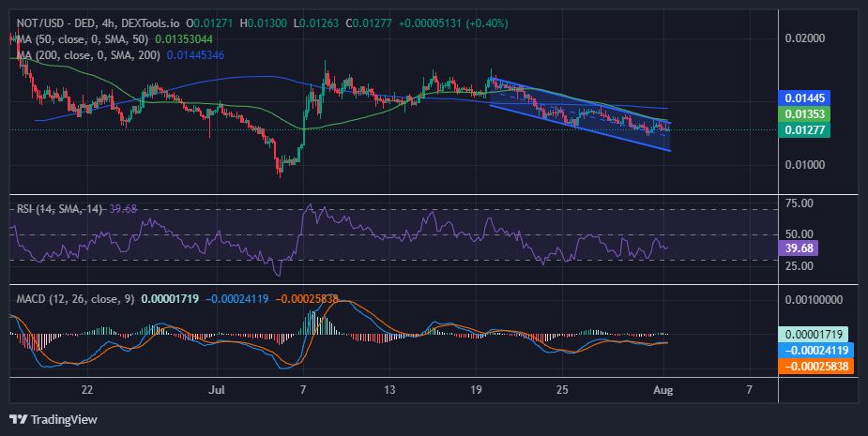Select the RSI (14, SMA, 14) legend
Image resolution: width=868 pixels, height=436 pixels.
[x=60, y=209]
